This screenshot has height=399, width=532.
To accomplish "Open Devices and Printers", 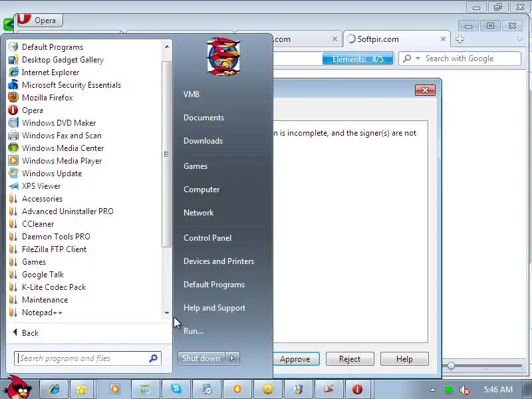I will [x=219, y=261].
